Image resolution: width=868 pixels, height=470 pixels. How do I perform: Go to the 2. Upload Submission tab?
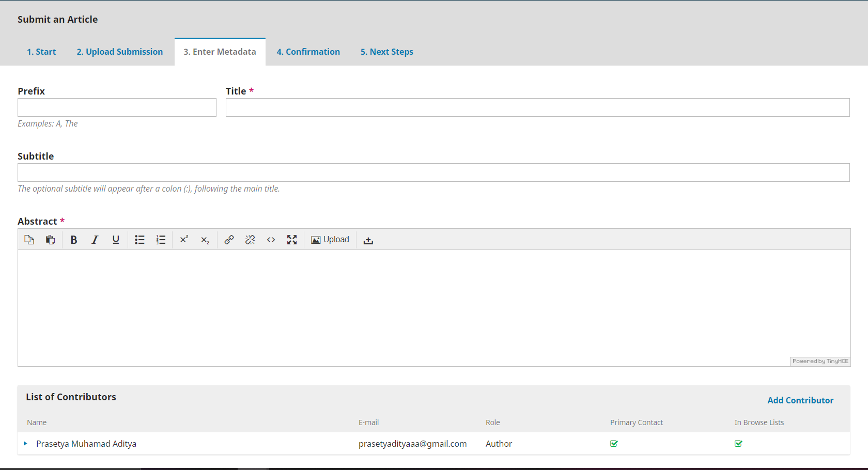120,52
